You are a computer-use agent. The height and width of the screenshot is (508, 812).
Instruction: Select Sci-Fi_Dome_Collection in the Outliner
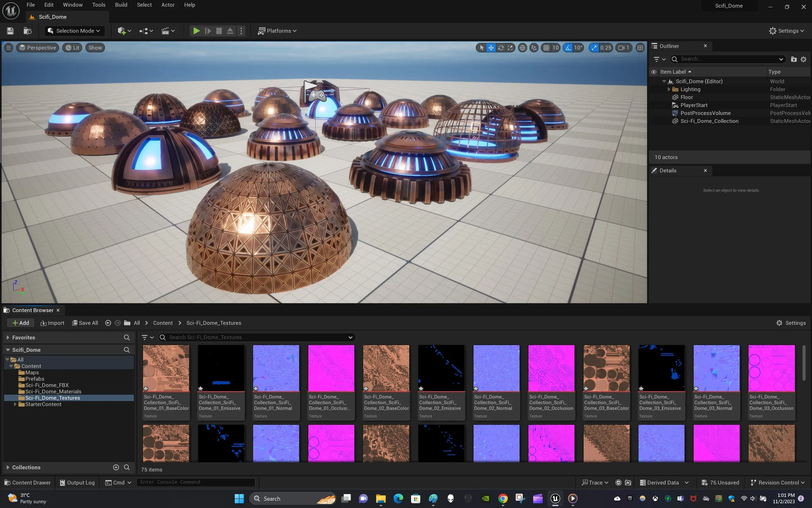point(709,121)
